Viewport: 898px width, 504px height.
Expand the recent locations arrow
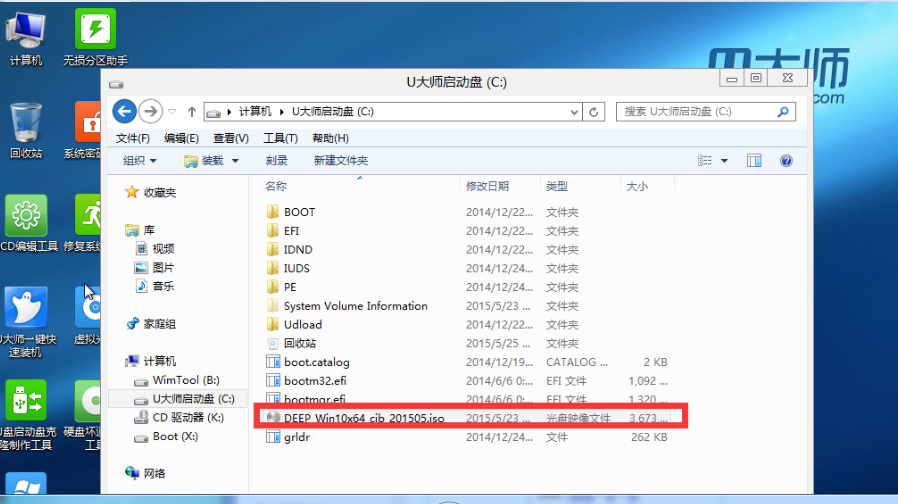(172, 112)
